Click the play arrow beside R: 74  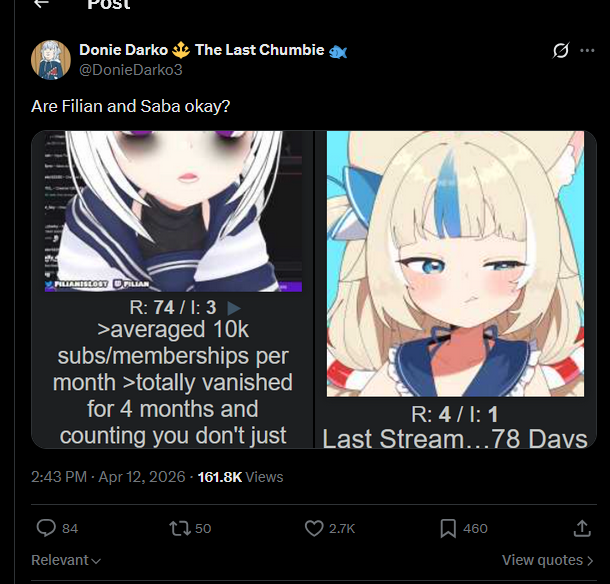pyautogui.click(x=233, y=308)
